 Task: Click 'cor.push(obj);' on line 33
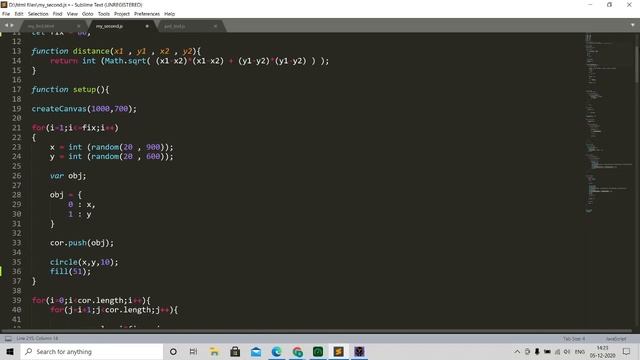(x=82, y=243)
